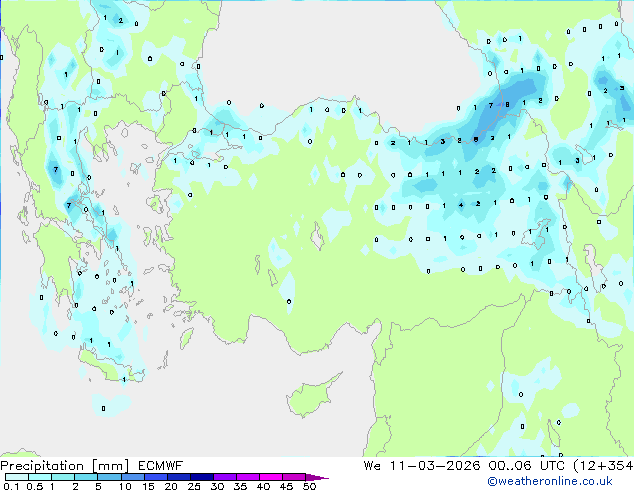Click the "8" precipitation value on the map

click(x=507, y=105)
